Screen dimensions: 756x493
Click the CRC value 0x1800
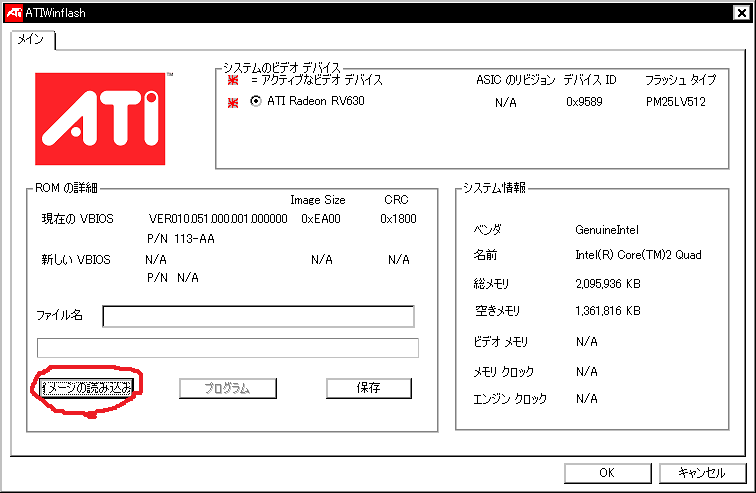[398, 219]
